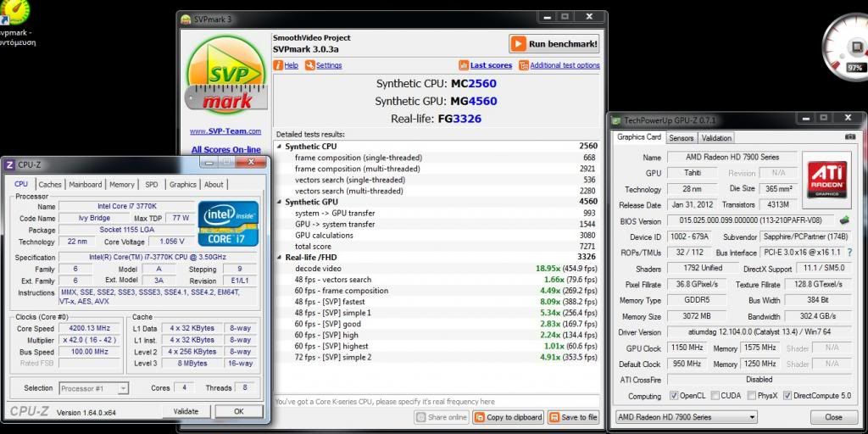The width and height of the screenshot is (868, 434).
Task: Click the Settings link in SVPmark
Action: [329, 65]
